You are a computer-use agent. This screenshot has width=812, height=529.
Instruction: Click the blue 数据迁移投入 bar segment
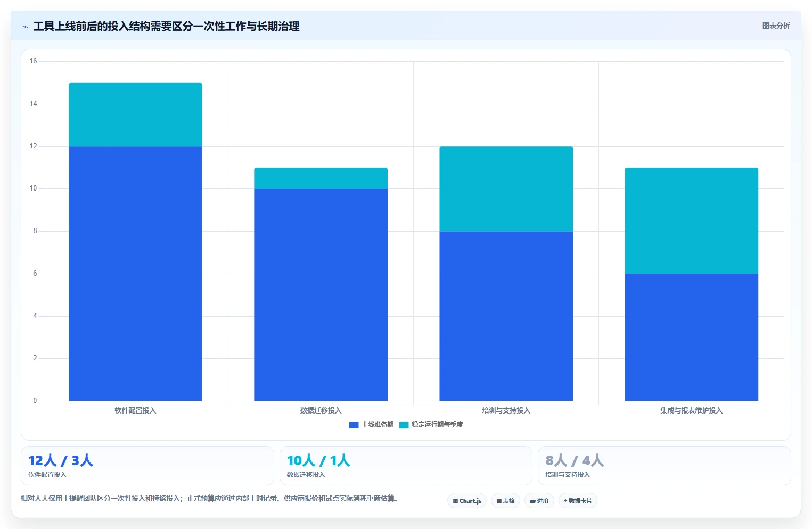click(321, 295)
